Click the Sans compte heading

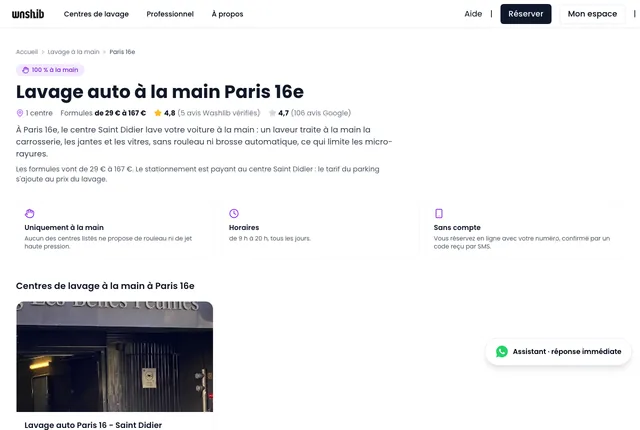457,227
